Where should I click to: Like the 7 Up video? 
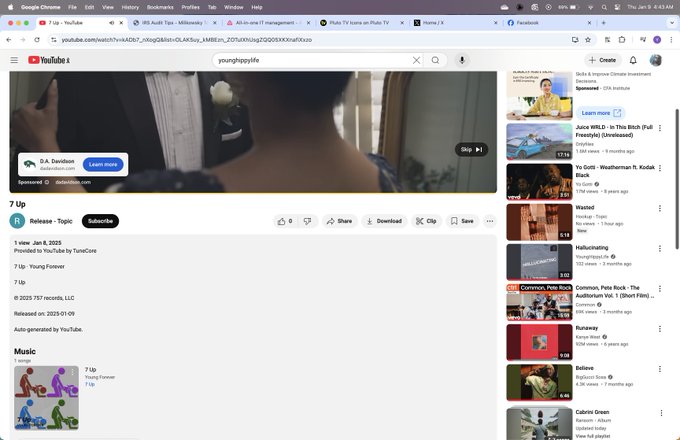coord(285,221)
